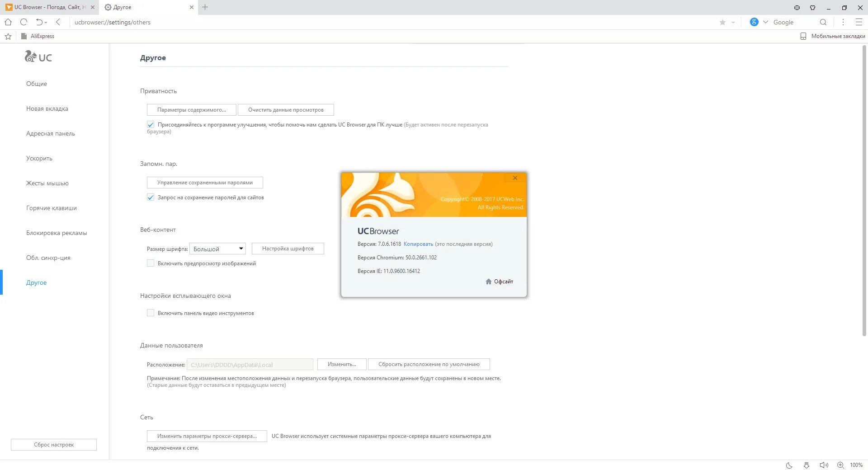Bookmark page with star in address bar
Viewport: 868px width, 470px height.
pos(722,22)
